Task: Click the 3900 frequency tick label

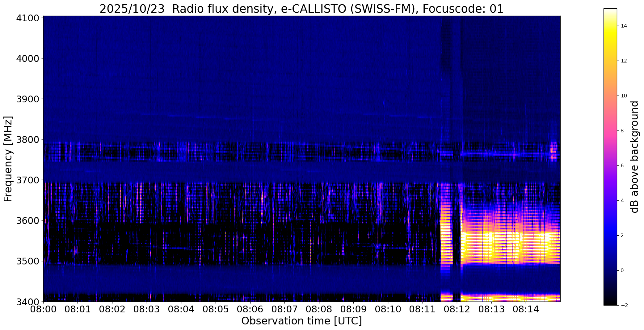Action: click(x=27, y=99)
